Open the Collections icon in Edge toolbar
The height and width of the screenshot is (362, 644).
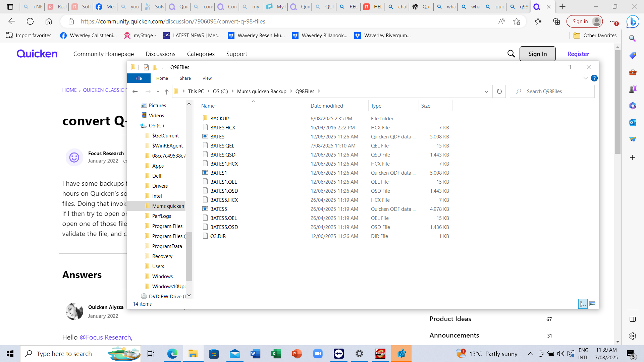pos(556,21)
